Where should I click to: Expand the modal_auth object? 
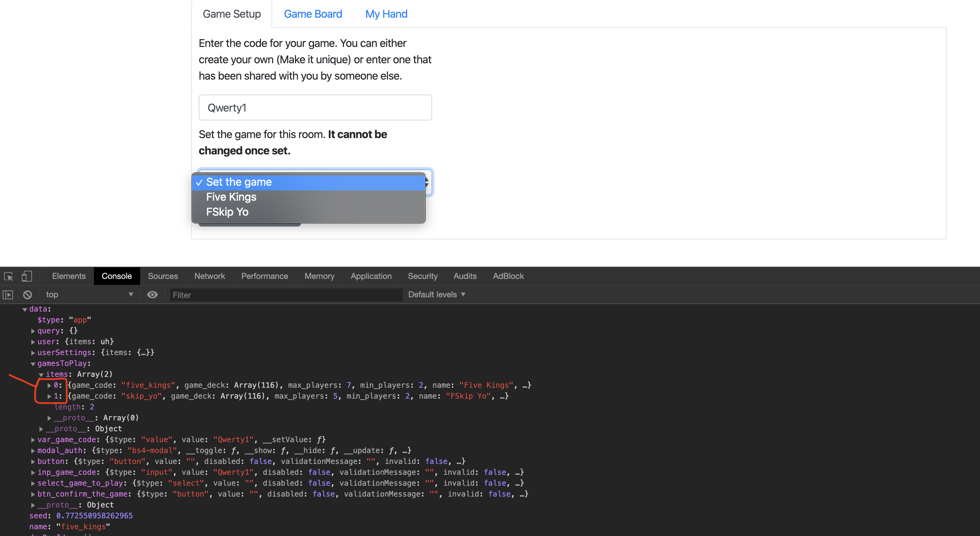(33, 451)
